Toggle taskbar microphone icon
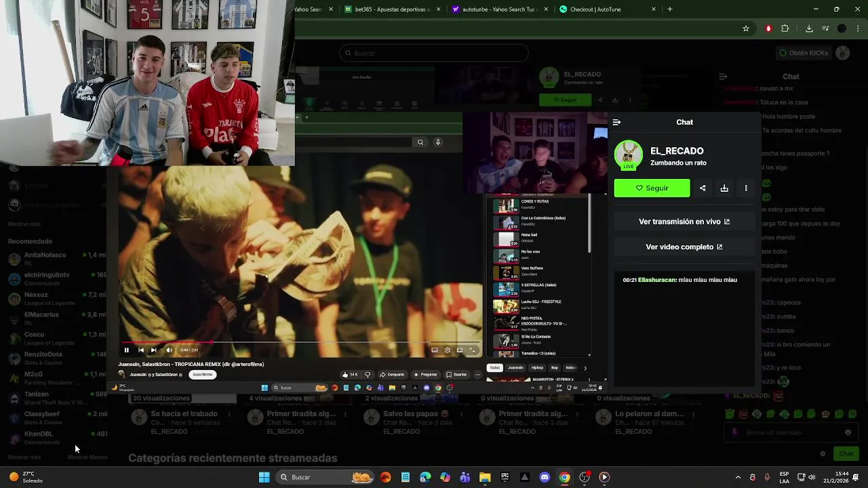 click(767, 477)
